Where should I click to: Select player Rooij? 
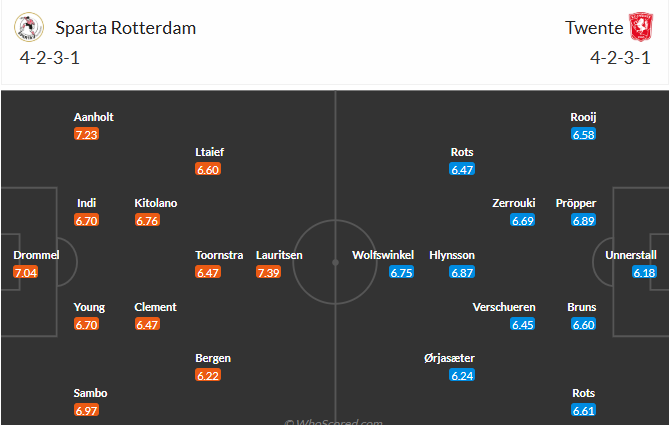click(583, 117)
